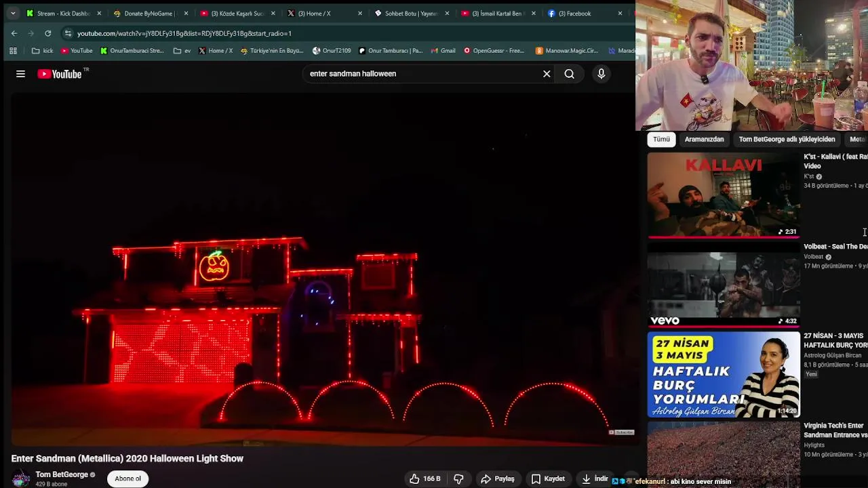Open the OnurT2109 bookmark

tap(332, 51)
